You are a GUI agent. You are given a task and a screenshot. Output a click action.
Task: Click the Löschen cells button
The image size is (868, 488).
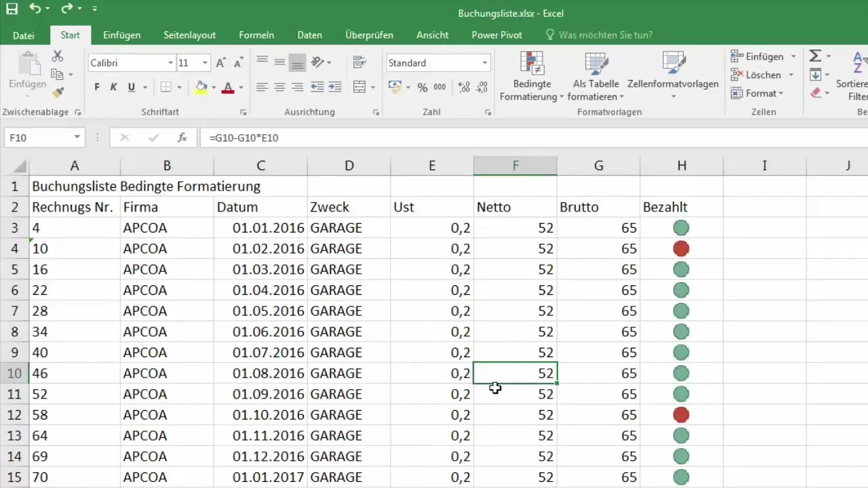coord(756,75)
